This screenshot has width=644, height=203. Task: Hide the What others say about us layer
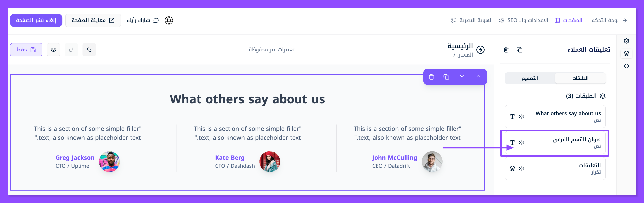pos(521,117)
